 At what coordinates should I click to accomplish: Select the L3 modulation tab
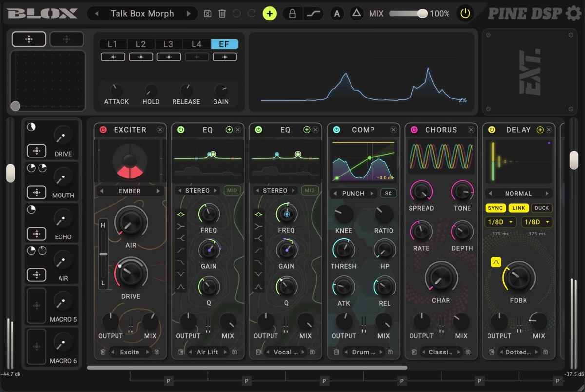pos(168,44)
